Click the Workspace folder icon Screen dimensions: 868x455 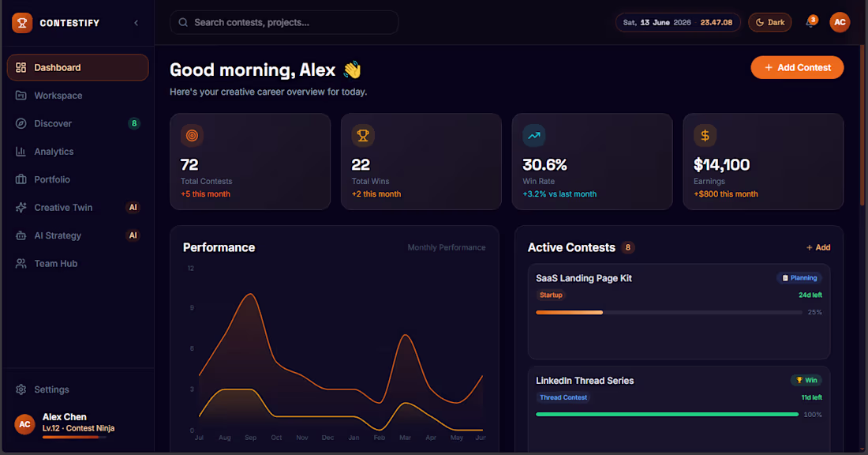(21, 96)
